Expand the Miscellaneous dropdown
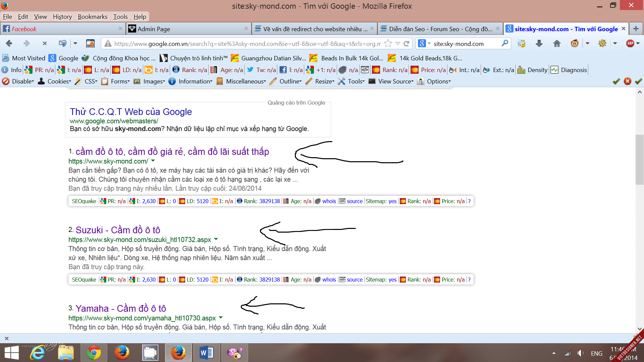Image resolution: width=644 pixels, height=362 pixels. 241,81
